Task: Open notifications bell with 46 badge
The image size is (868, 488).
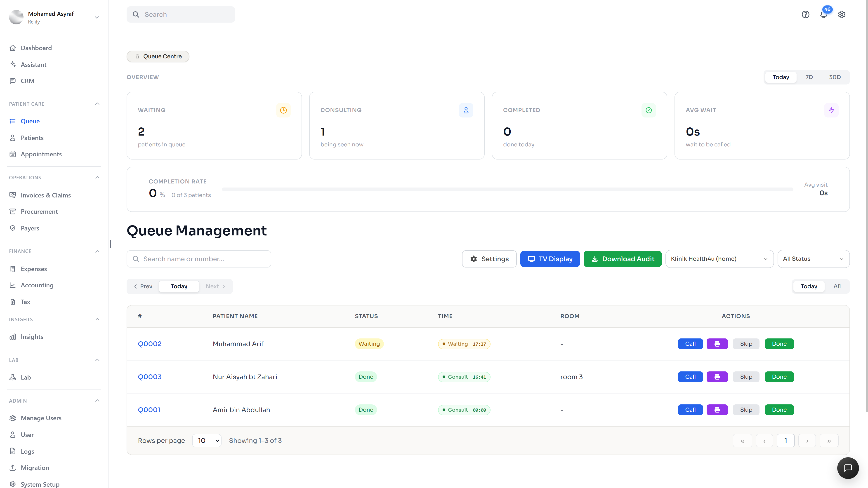Action: 823,14
